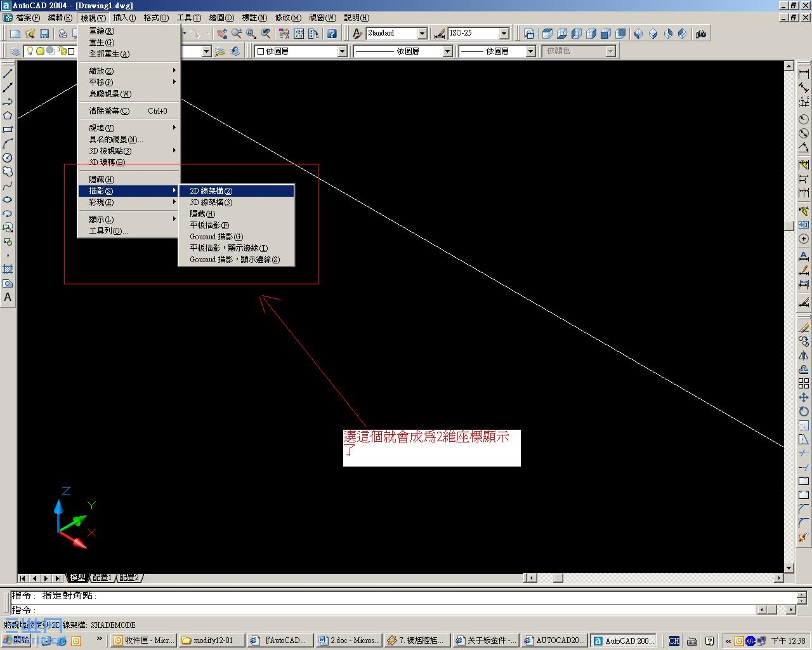
Task: Open the Help question mark icon
Action: pos(332,34)
